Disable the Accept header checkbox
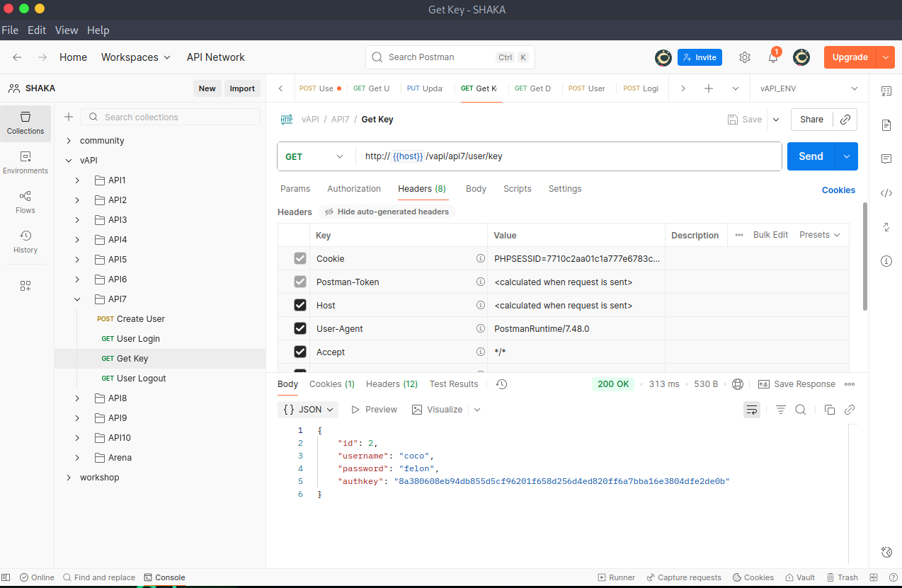This screenshot has width=902, height=588. 300,352
